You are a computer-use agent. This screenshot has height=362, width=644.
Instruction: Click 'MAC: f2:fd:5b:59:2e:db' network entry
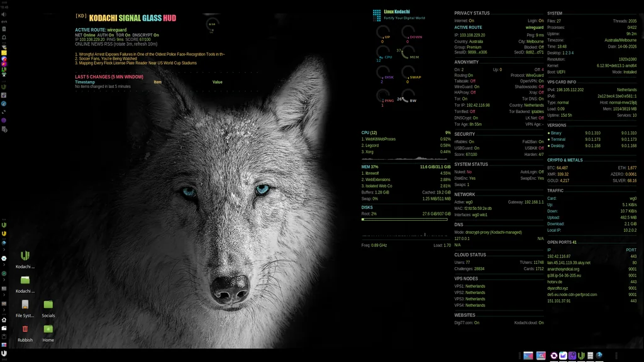[473, 209]
